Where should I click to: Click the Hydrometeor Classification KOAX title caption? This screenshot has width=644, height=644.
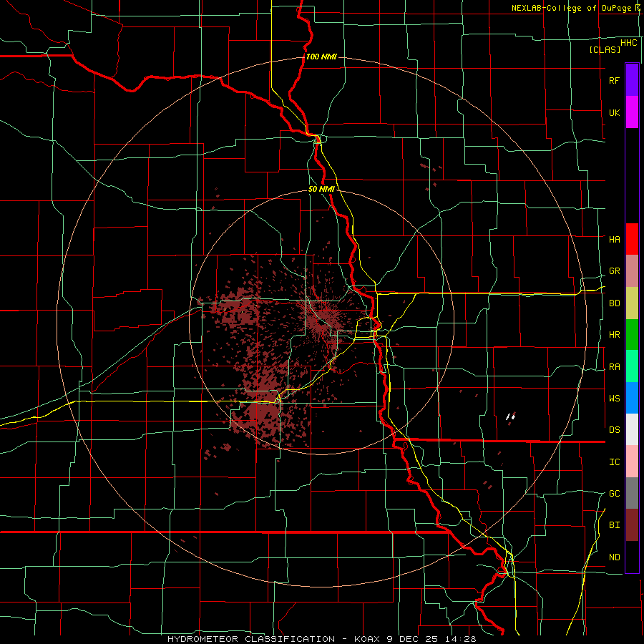tap(321, 639)
